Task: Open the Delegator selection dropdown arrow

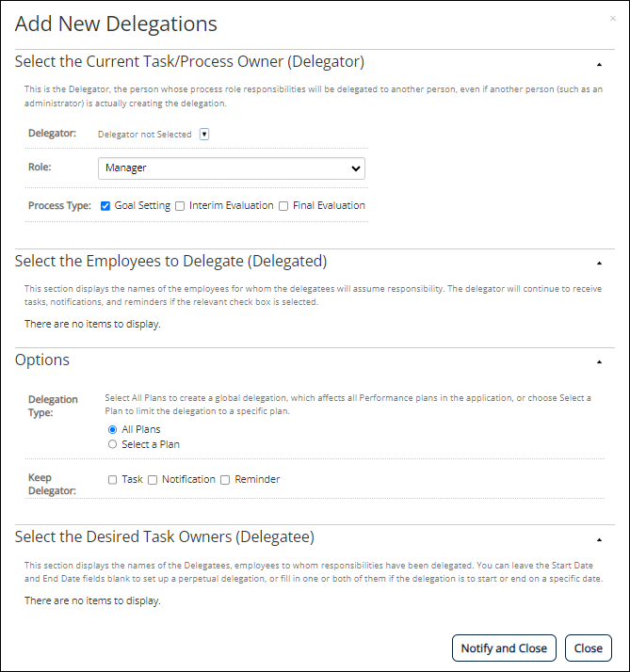Action: [x=204, y=135]
